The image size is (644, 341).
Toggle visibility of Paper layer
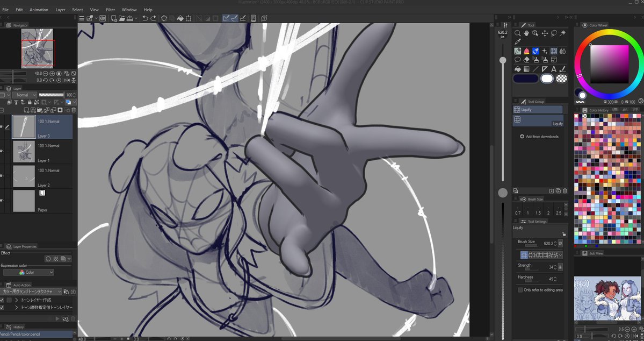[x=2, y=201]
